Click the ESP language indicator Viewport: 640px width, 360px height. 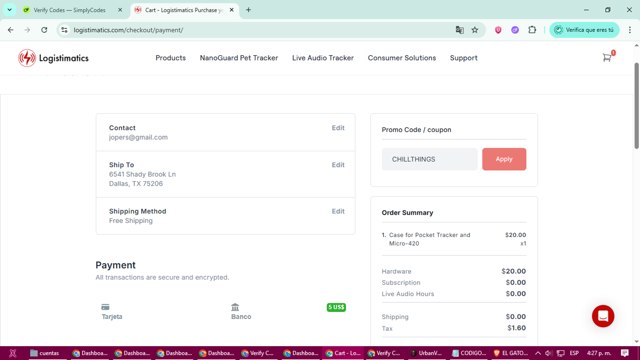pyautogui.click(x=574, y=353)
